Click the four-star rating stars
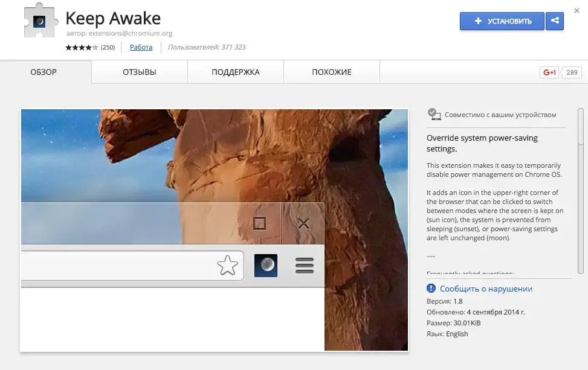This screenshot has width=588, height=370. click(82, 47)
